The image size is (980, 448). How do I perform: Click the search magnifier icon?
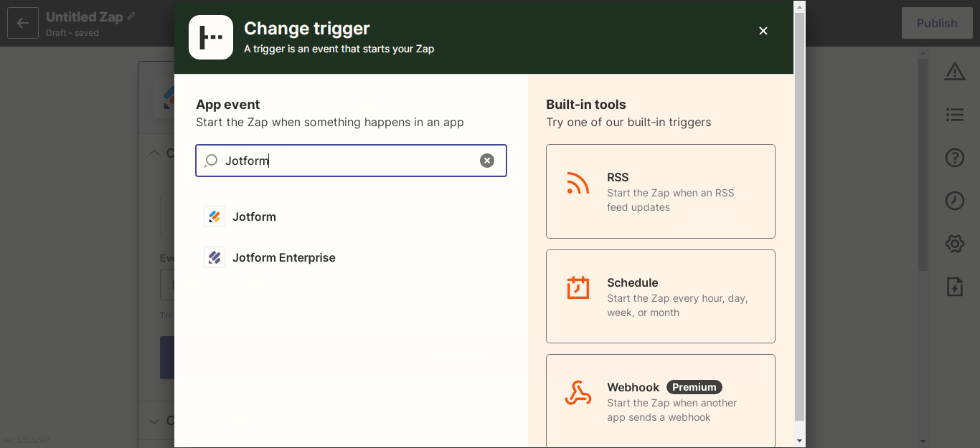[x=211, y=161]
